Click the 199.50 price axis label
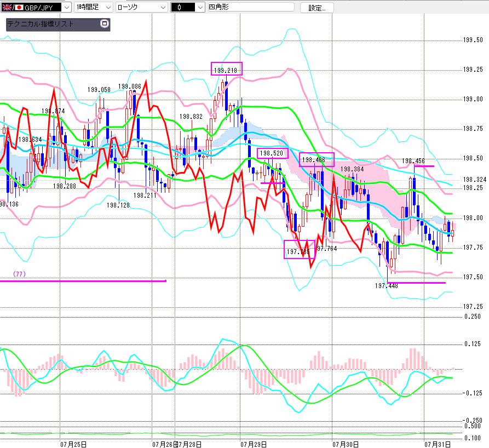This screenshot has width=489, height=448. (473, 40)
